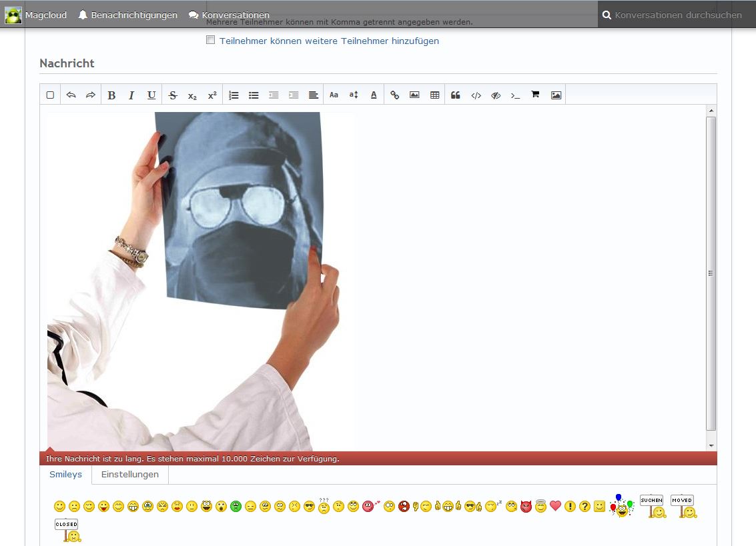Insert the SUCHEN sign smiley
The image size is (756, 546).
[x=653, y=506]
